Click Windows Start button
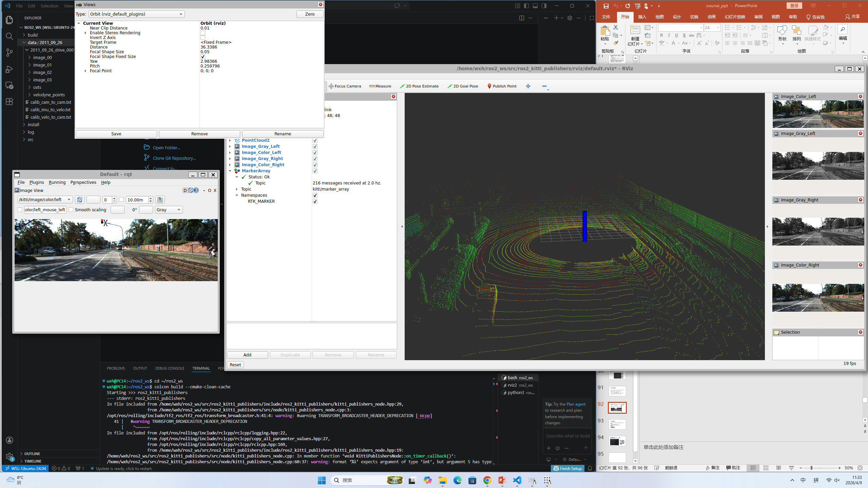 coord(322,480)
